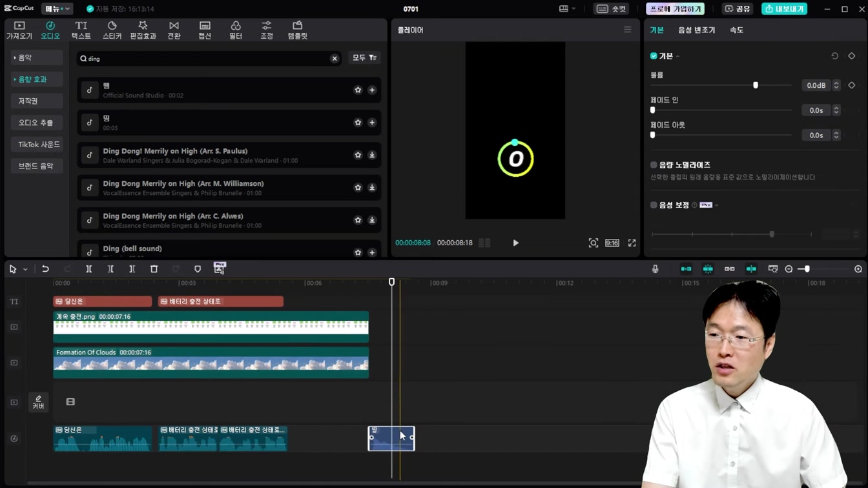
Task: Open the 캡션 captions panel
Action: [205, 30]
